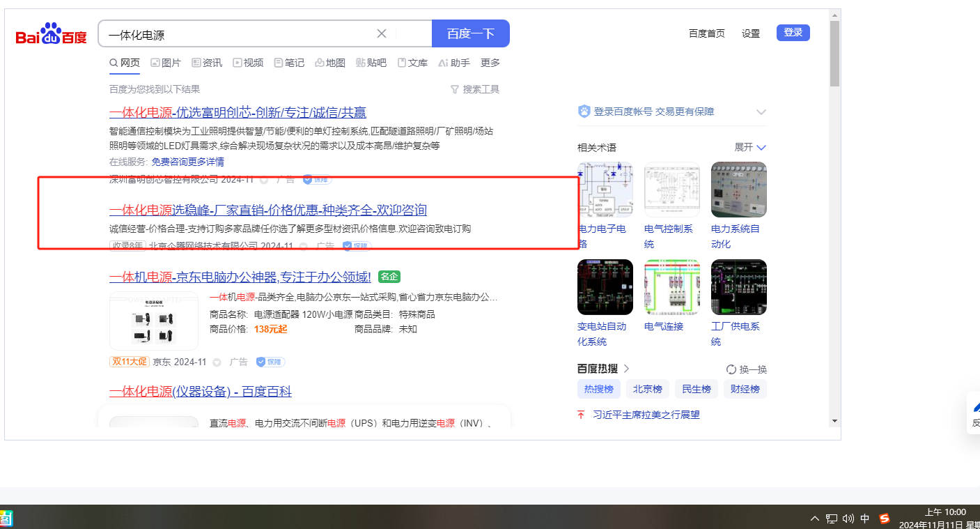Open the 更多 search categories menu
980x529 pixels.
click(490, 63)
